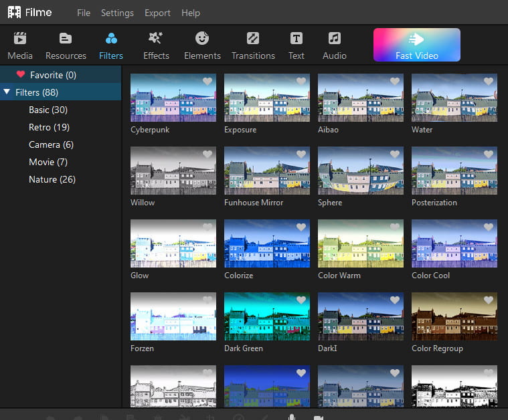Collapse the Filters (88) tree arrow
Viewport: 508px width, 420px height.
tap(7, 92)
